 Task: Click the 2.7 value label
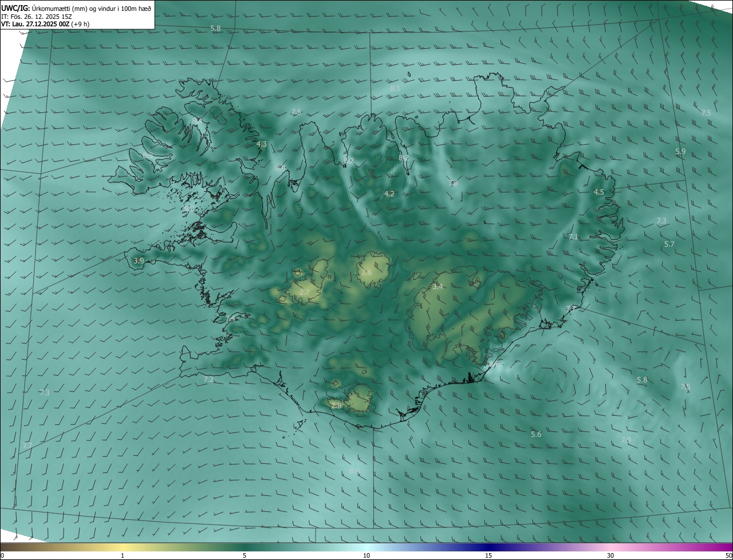305,292
